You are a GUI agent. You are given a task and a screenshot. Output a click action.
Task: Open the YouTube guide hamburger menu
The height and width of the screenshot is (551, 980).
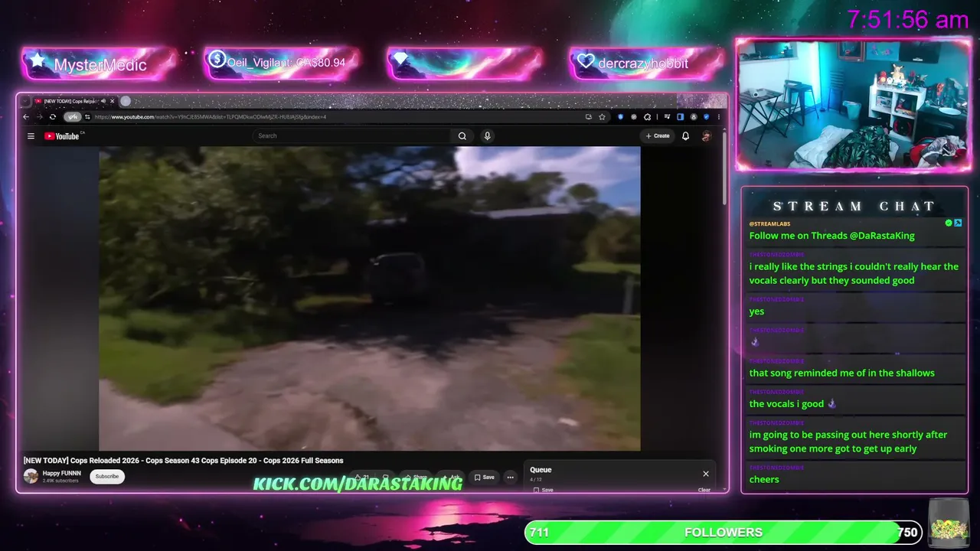pyautogui.click(x=31, y=136)
